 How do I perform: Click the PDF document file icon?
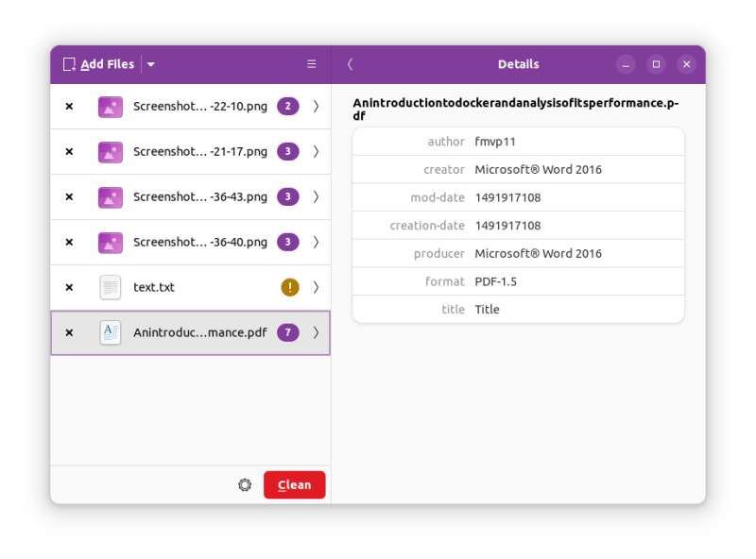click(111, 333)
